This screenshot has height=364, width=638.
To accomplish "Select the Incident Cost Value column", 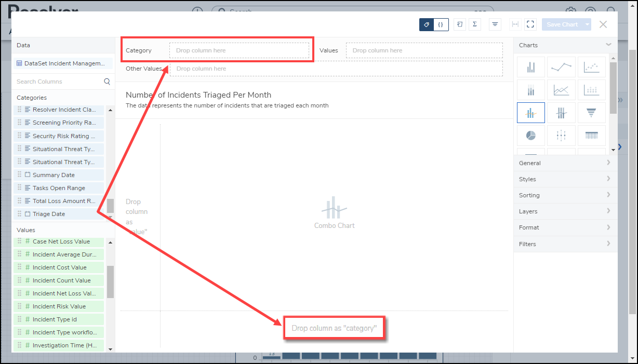I will pyautogui.click(x=59, y=267).
